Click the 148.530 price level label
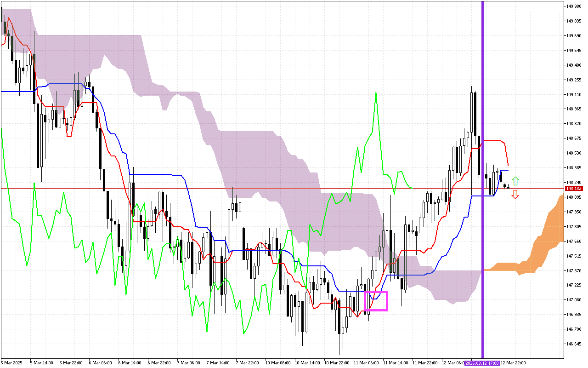The height and width of the screenshot is (368, 588). 574,153
